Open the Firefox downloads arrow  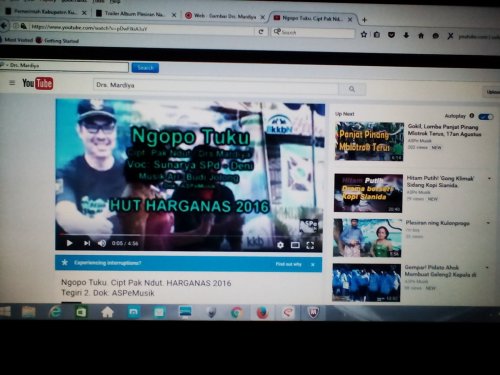pos(406,35)
